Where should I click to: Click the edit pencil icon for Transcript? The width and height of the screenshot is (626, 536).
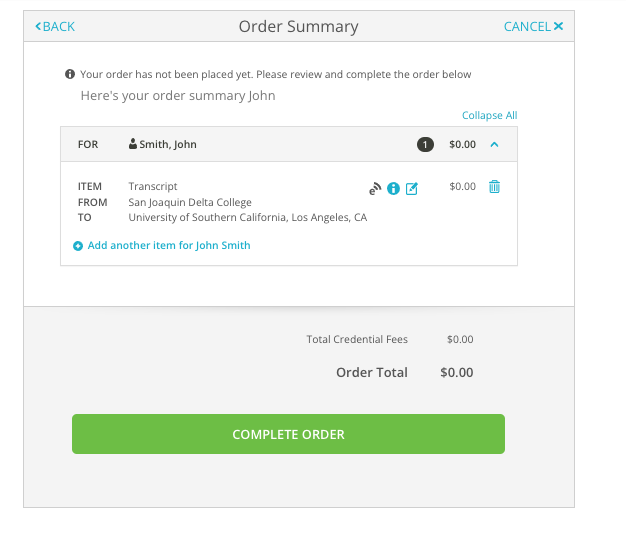click(411, 188)
